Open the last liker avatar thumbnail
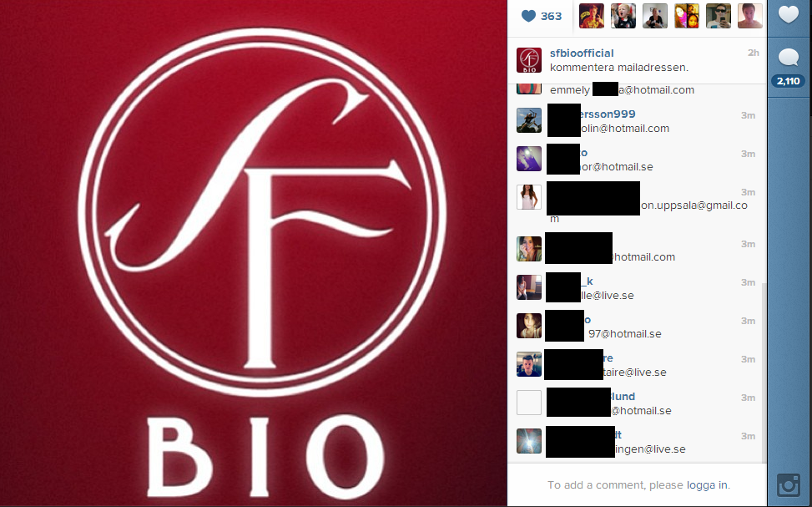 click(750, 16)
